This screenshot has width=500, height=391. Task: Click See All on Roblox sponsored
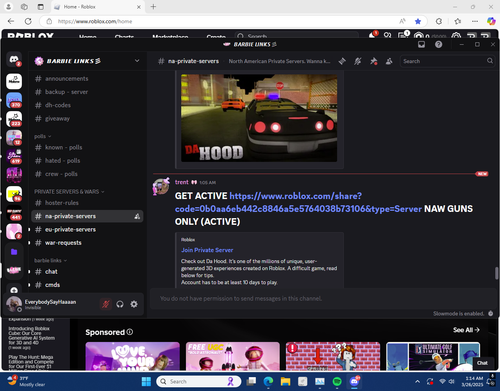[x=466, y=330]
